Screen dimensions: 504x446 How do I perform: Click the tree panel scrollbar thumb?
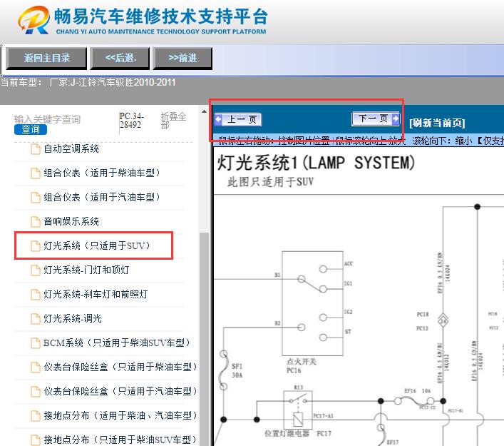click(x=204, y=338)
